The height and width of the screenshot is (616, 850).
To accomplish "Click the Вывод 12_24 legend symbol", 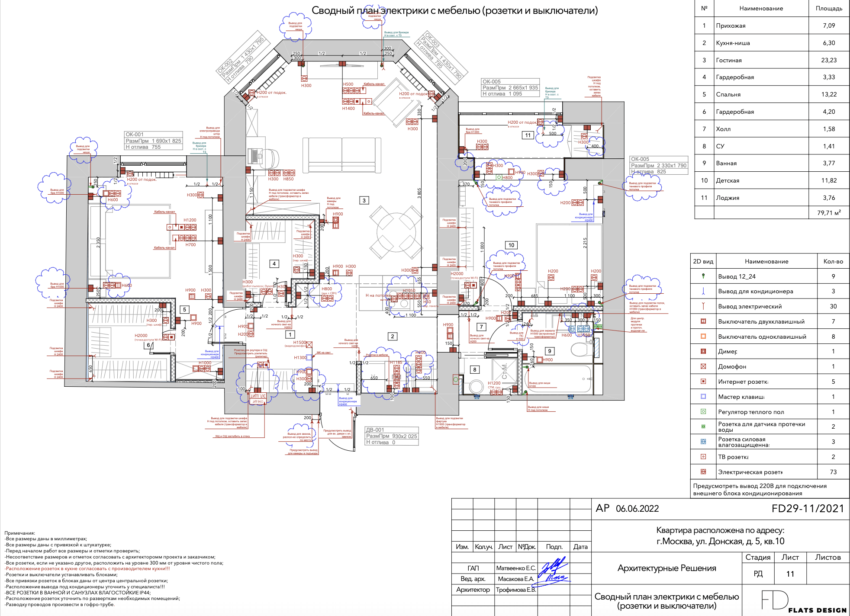I will coord(703,276).
